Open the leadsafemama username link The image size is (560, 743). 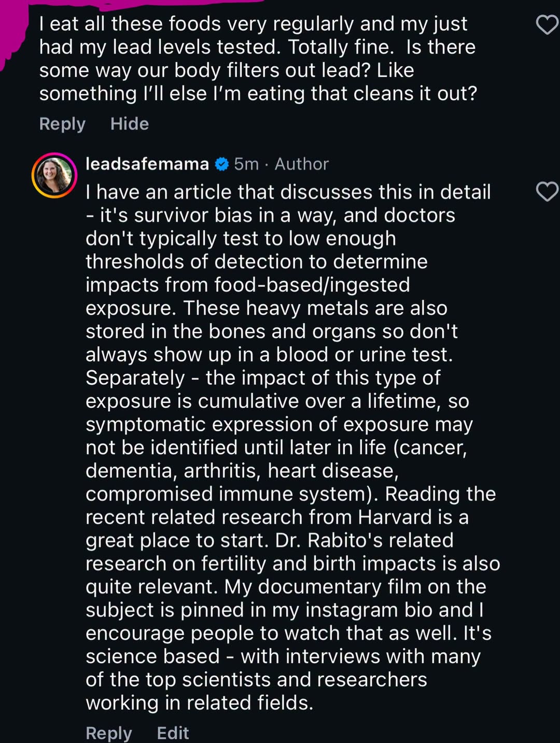pyautogui.click(x=147, y=164)
